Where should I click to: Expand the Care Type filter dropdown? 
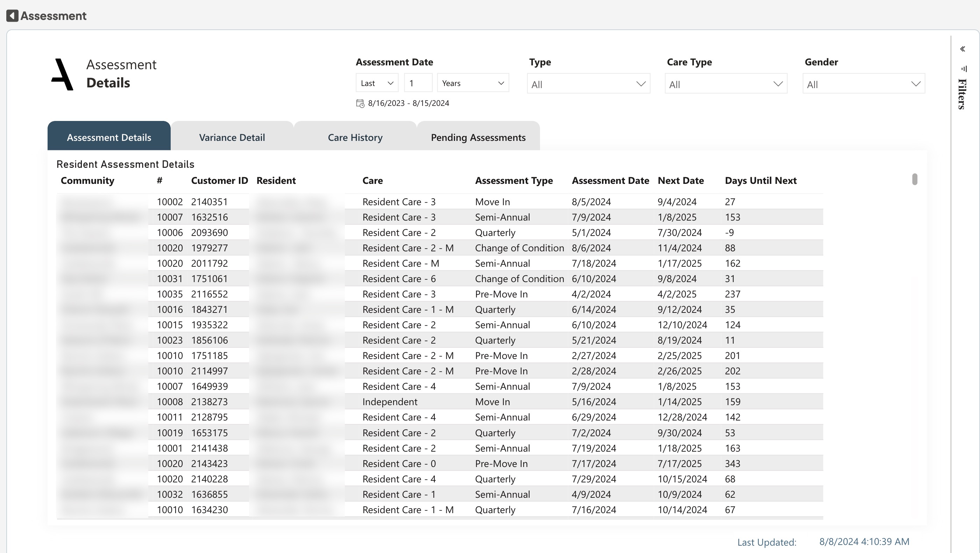tap(726, 84)
